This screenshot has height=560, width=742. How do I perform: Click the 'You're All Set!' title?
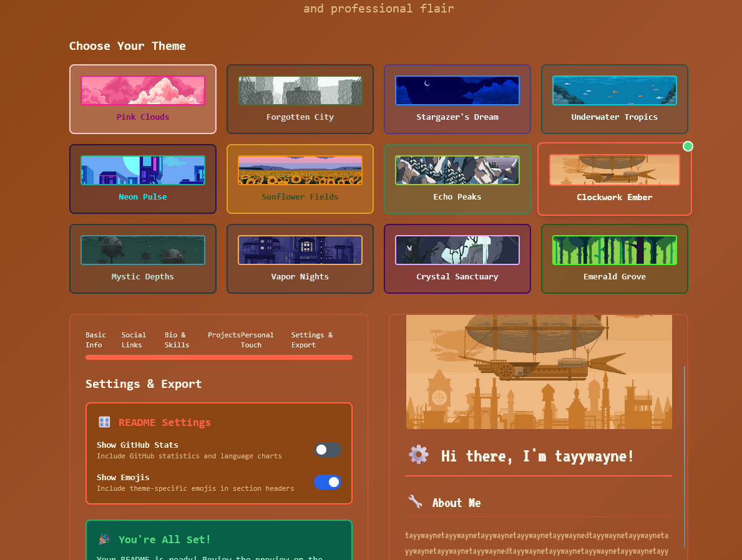tap(164, 539)
